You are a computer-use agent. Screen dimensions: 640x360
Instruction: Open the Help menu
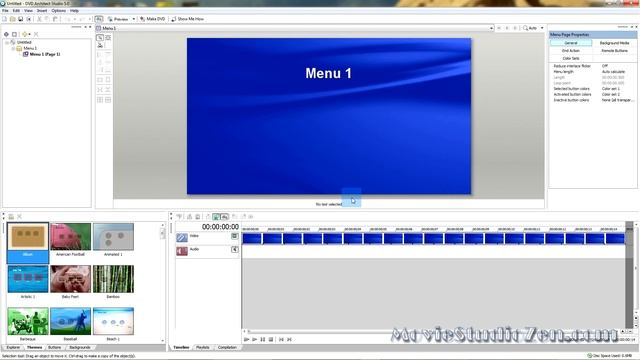click(74, 11)
